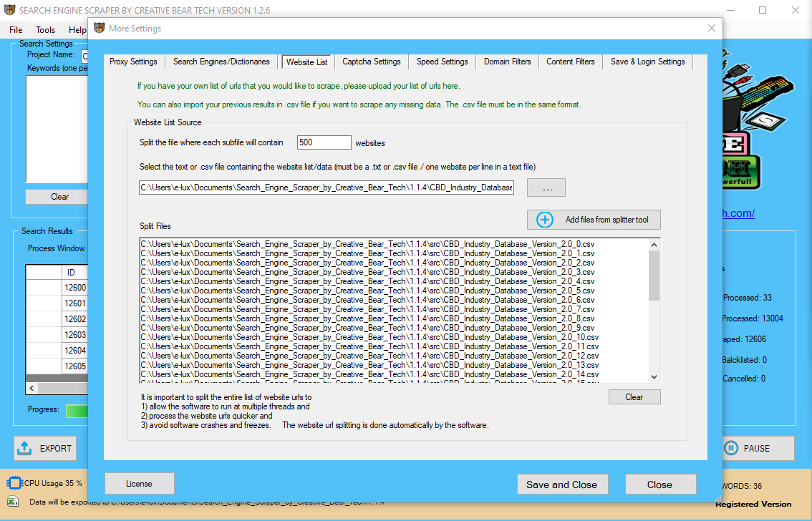Open the Captcha Settings tab
812x521 pixels.
pos(371,62)
